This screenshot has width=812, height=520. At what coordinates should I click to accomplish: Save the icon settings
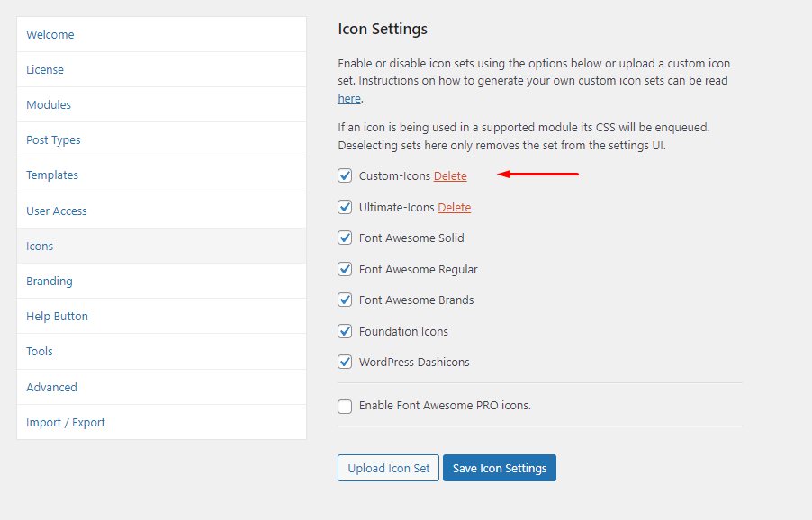pos(499,468)
